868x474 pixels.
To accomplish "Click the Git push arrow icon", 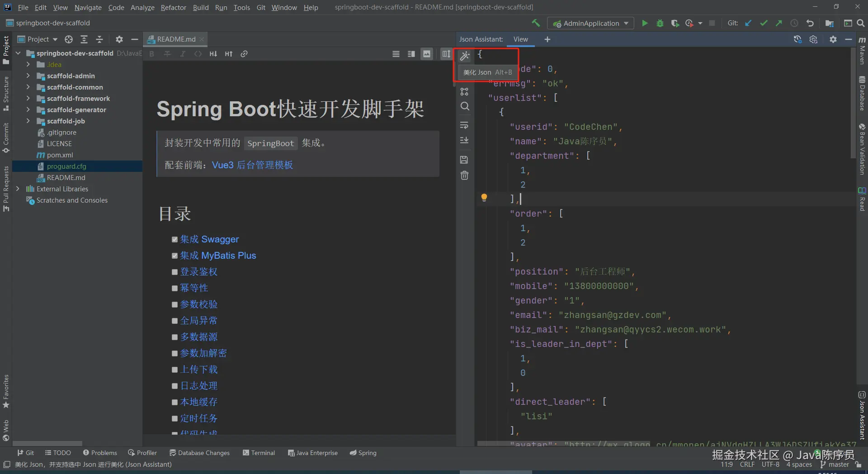I will [779, 23].
